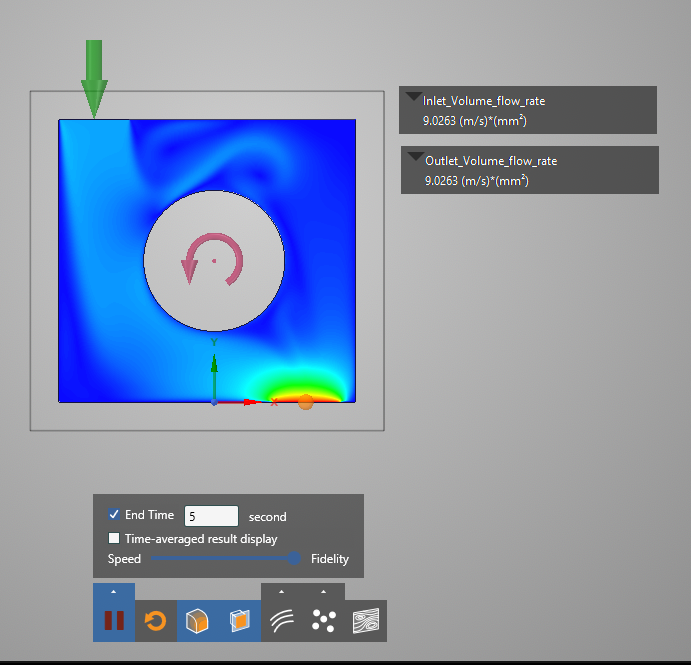Select the pink rotation arrow on cylinder
691x665 pixels.
[x=212, y=259]
